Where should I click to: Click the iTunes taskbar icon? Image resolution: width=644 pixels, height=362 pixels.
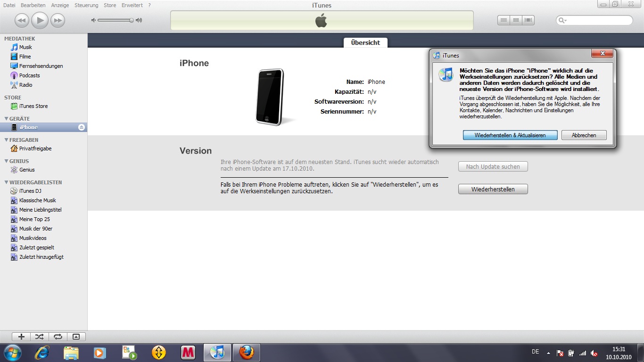pyautogui.click(x=217, y=353)
